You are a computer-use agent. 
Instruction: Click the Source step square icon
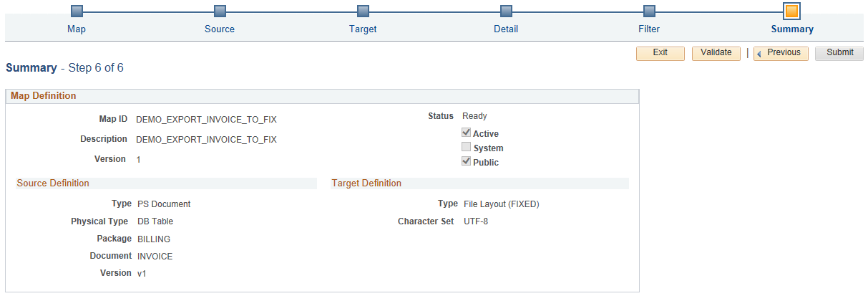tap(220, 11)
